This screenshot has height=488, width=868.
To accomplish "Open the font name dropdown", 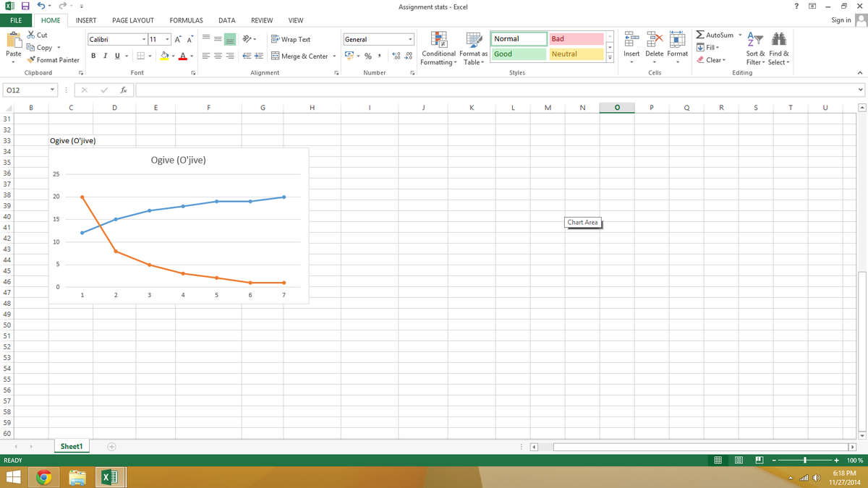I will point(144,39).
